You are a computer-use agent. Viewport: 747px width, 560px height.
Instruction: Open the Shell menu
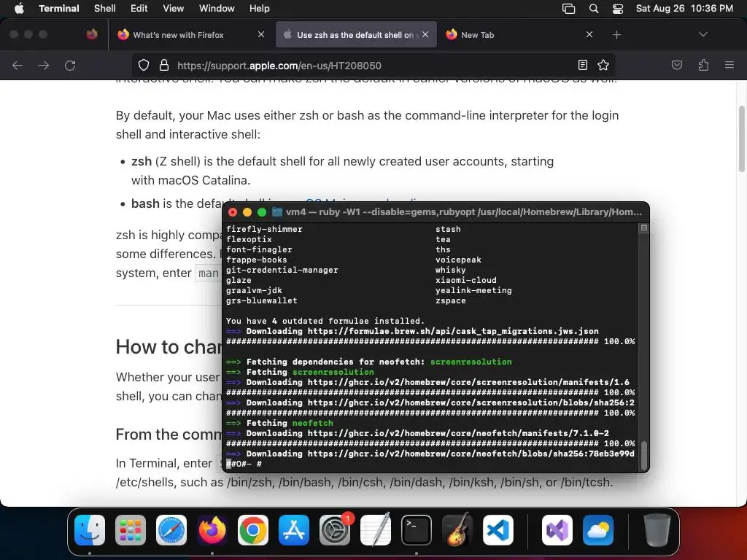click(x=104, y=9)
